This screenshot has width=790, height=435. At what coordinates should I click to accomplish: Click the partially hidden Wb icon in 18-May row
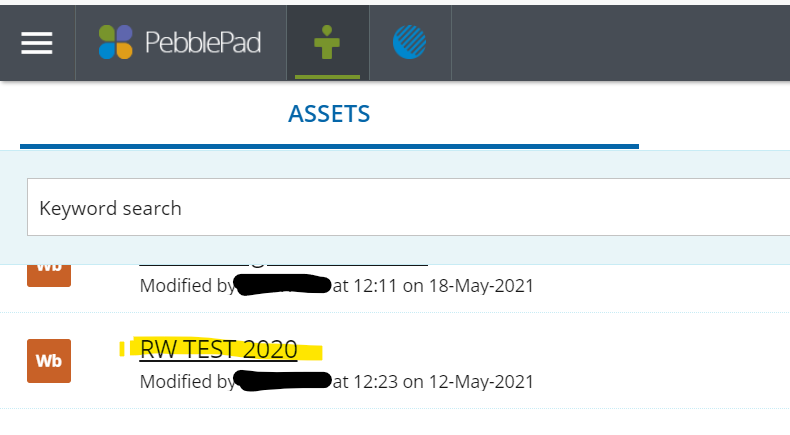pos(49,275)
